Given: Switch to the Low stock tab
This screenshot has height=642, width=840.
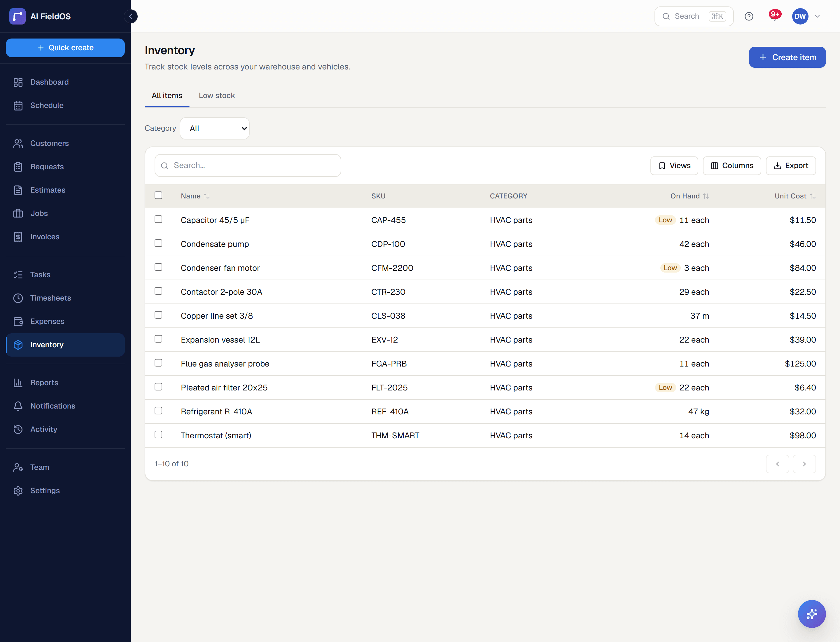Looking at the screenshot, I should tap(217, 95).
